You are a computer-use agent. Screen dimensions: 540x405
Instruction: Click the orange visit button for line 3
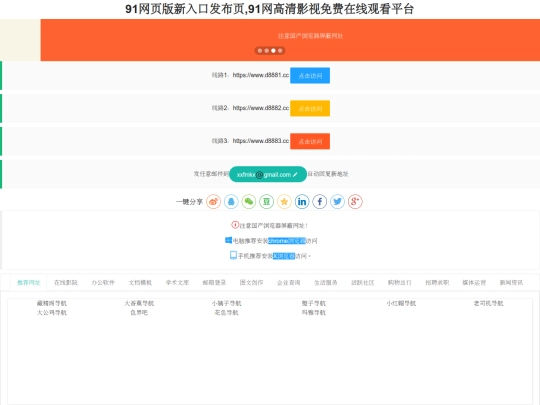click(x=310, y=142)
